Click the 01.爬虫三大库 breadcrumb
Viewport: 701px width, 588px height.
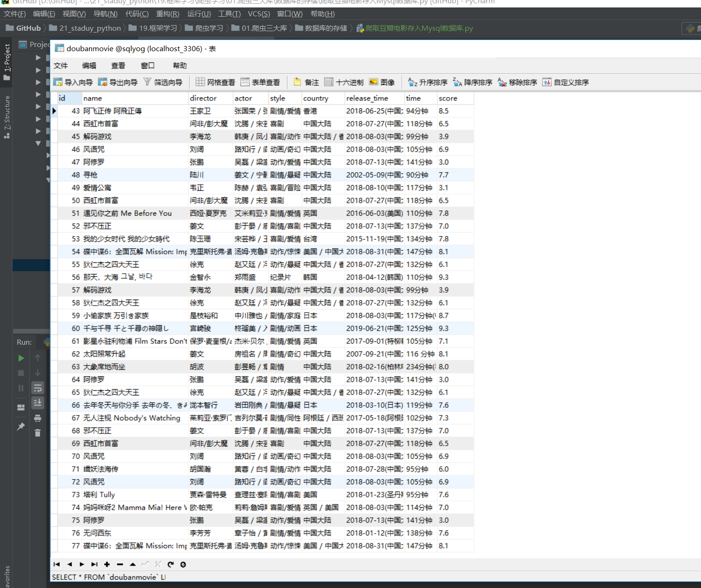[259, 28]
